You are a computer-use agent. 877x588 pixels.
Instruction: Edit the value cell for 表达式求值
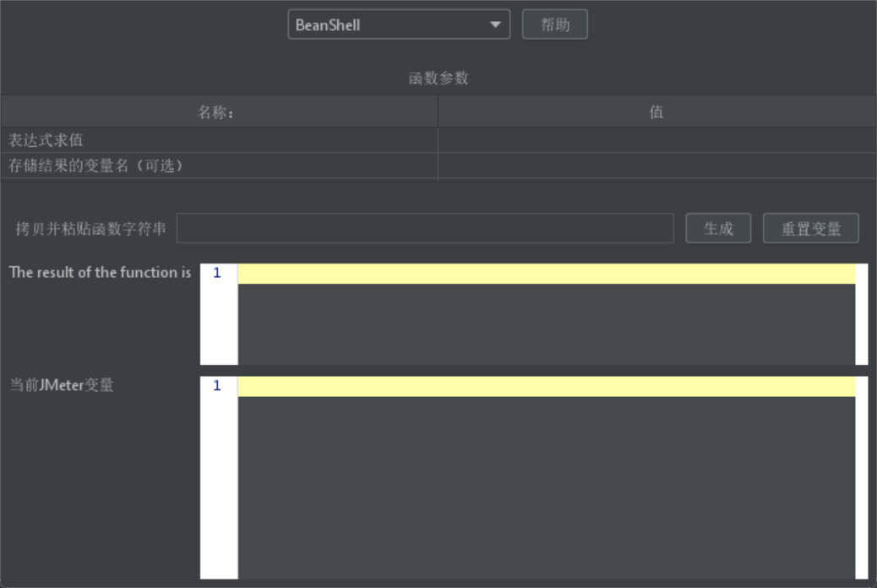[x=656, y=140]
